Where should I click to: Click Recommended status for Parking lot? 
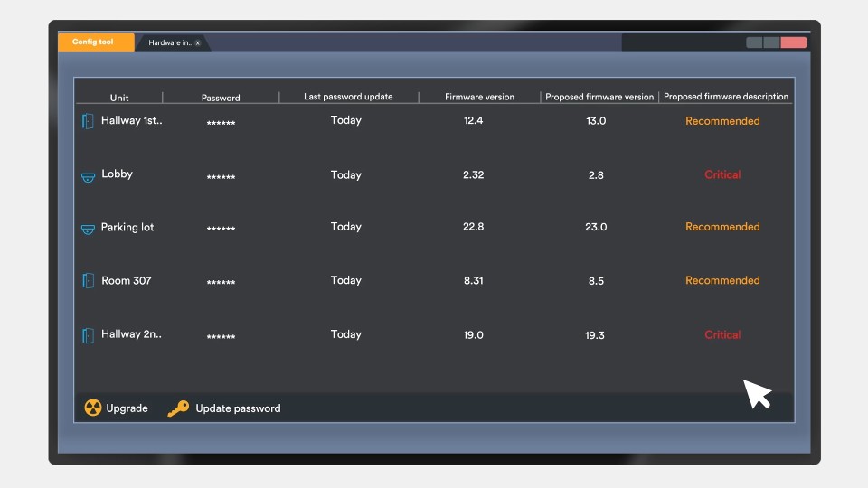click(722, 227)
